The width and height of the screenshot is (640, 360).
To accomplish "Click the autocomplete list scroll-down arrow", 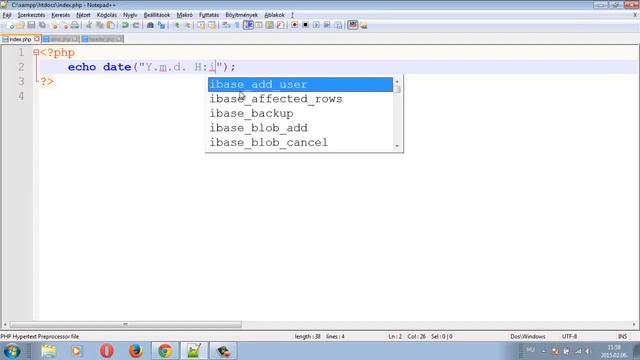I will point(397,146).
